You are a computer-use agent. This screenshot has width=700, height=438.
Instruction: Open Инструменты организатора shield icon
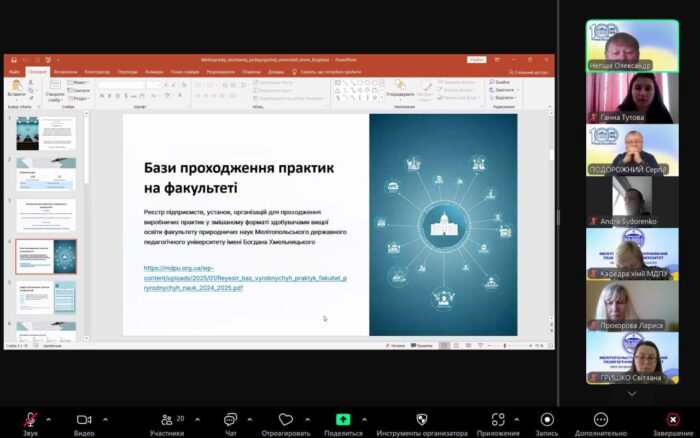point(421,420)
